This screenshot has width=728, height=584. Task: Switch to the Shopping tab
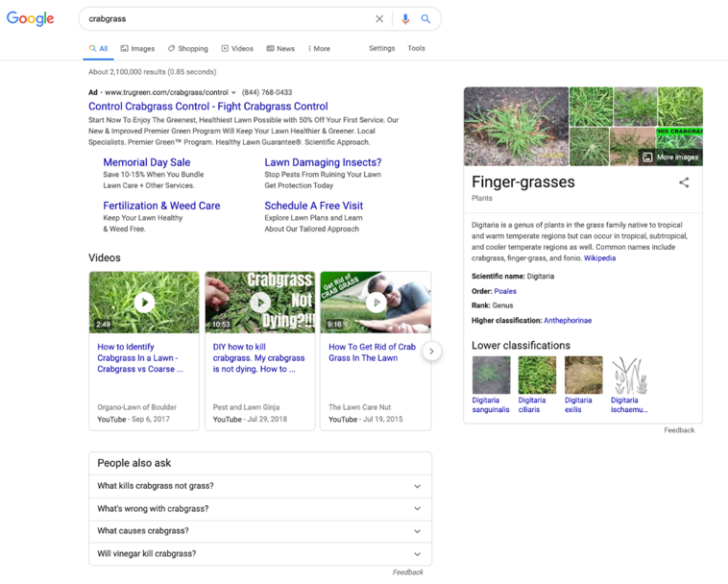(x=188, y=48)
